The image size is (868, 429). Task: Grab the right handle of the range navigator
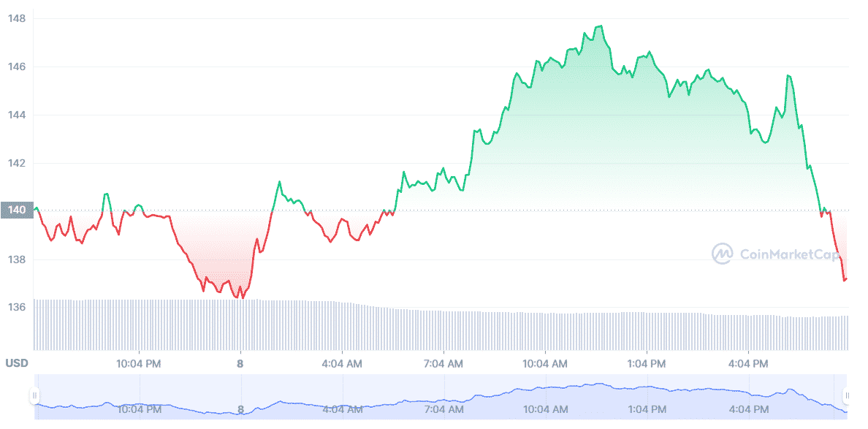click(x=847, y=396)
